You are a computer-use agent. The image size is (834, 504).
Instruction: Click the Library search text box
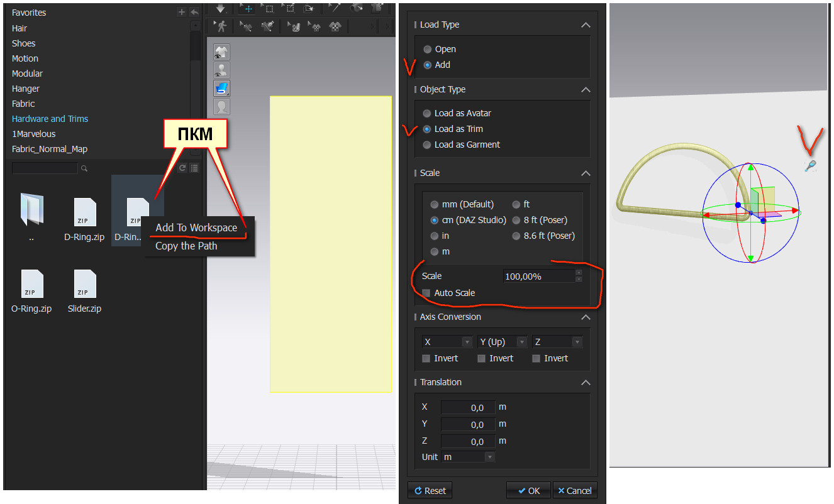pyautogui.click(x=45, y=168)
